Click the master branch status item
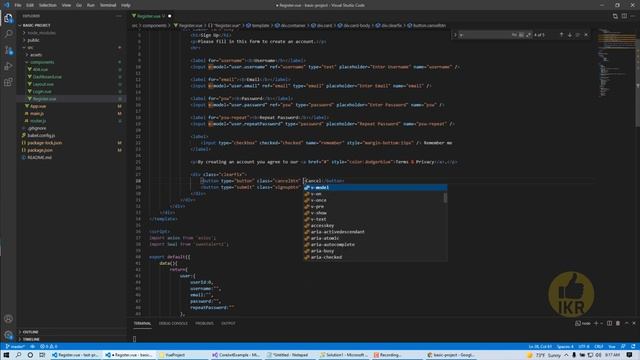The width and height of the screenshot is (640, 360). click(15, 347)
